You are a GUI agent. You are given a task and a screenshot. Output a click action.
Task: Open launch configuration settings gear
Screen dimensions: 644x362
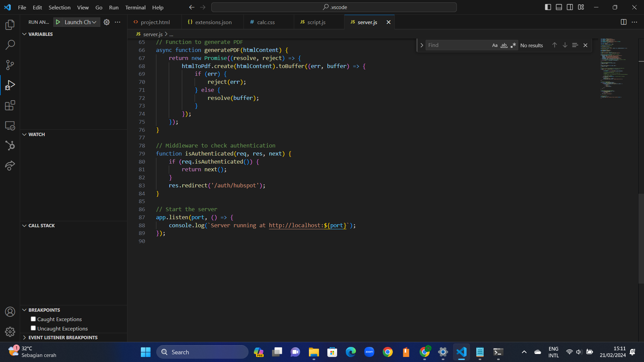click(x=107, y=22)
